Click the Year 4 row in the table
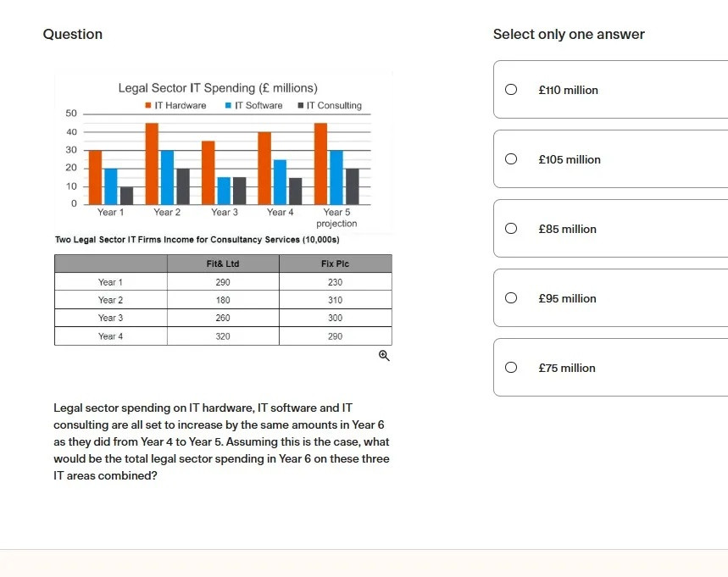 223,336
